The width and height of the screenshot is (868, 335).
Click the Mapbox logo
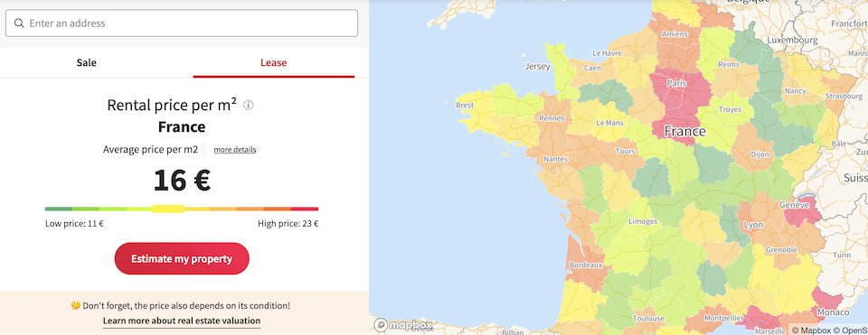[403, 325]
